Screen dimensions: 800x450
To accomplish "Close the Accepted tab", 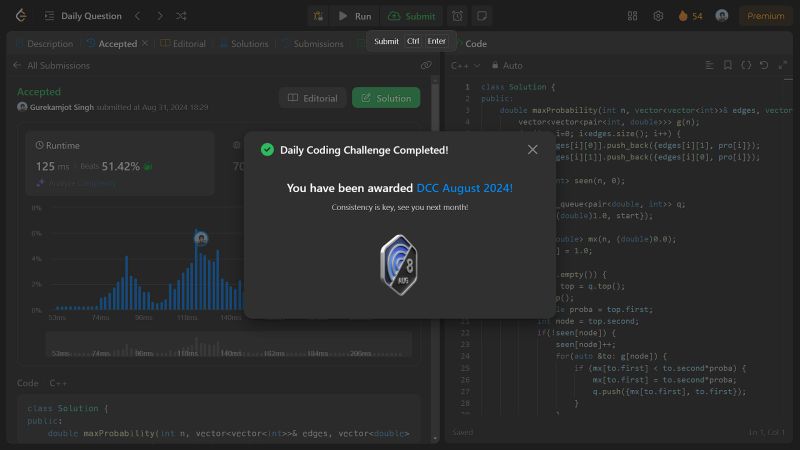I will click(145, 43).
